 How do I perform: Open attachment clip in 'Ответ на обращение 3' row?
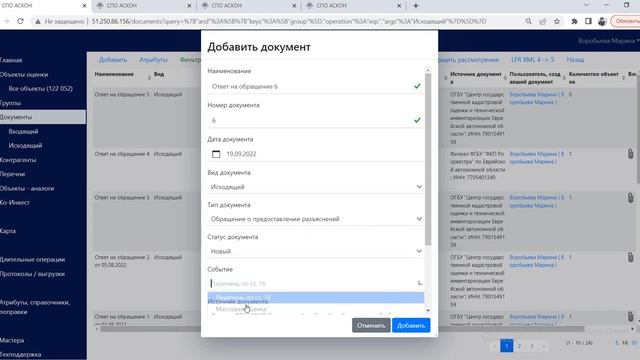click(x=631, y=198)
